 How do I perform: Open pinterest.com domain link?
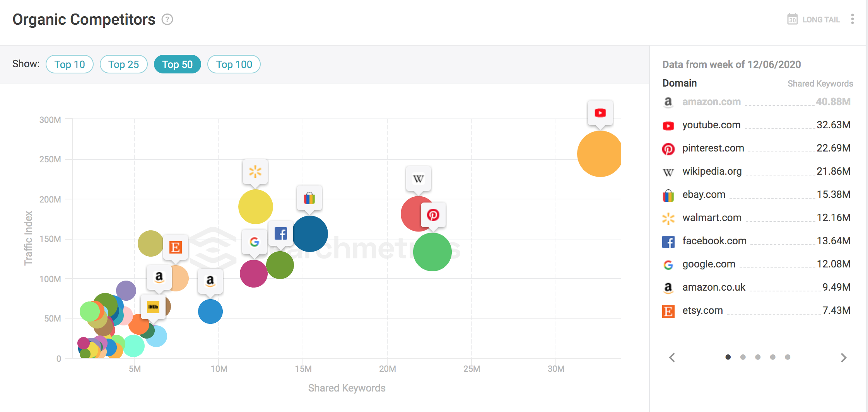click(713, 148)
